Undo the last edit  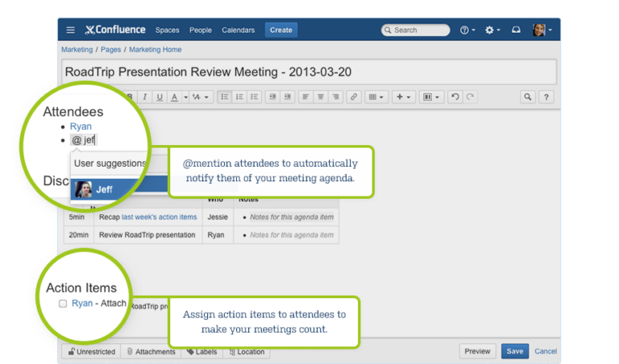coord(455,97)
